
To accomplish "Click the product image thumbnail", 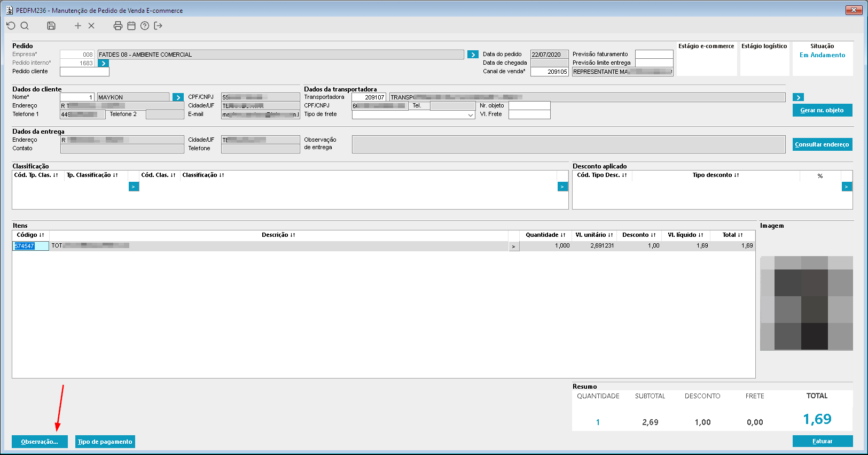I will click(807, 303).
